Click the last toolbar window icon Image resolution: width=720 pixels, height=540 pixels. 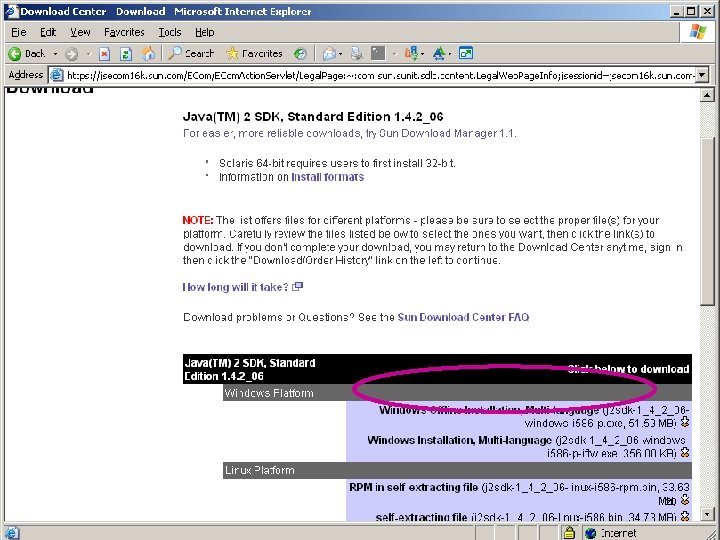point(466,54)
